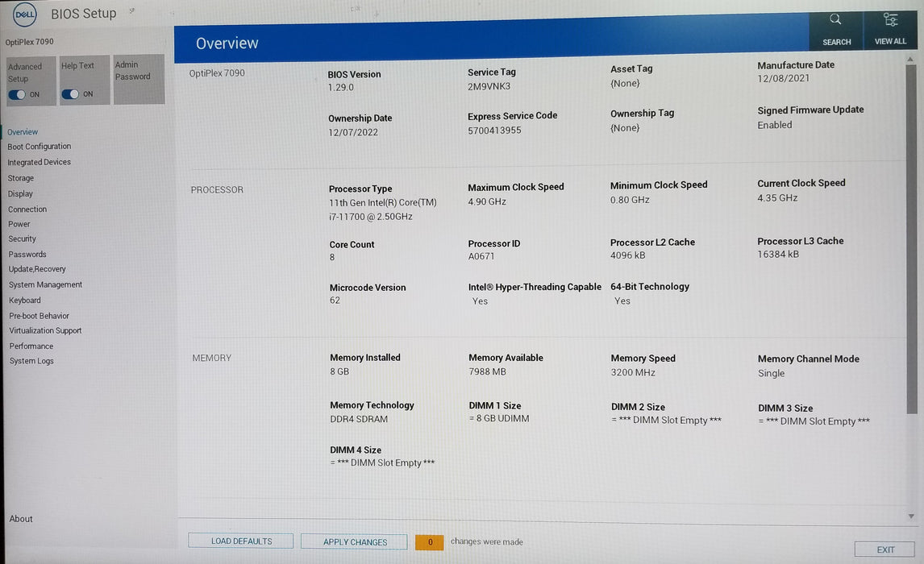Image resolution: width=924 pixels, height=564 pixels.
Task: Click the MEMORY section heading
Action: tap(211, 358)
